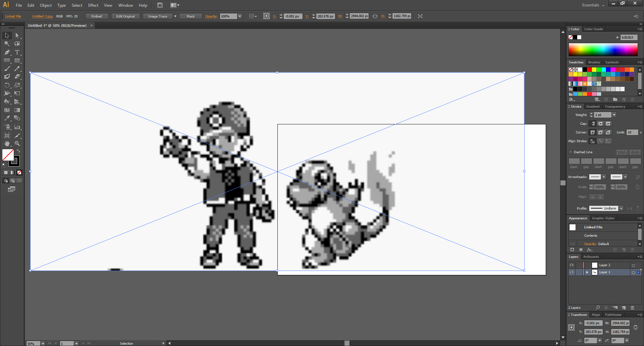The width and height of the screenshot is (644, 346).
Task: Set paint mode to None below fill
Action: 19,172
